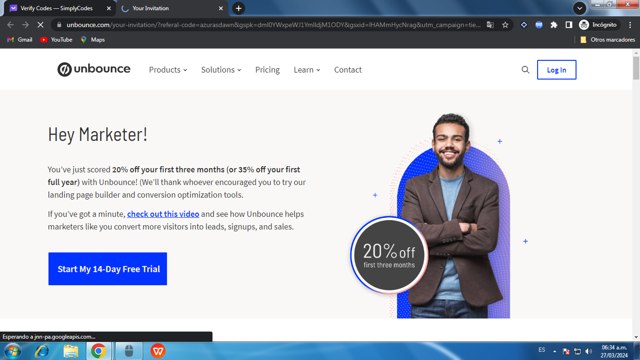640x360 pixels.
Task: Open the Gmail bookmark
Action: 20,40
